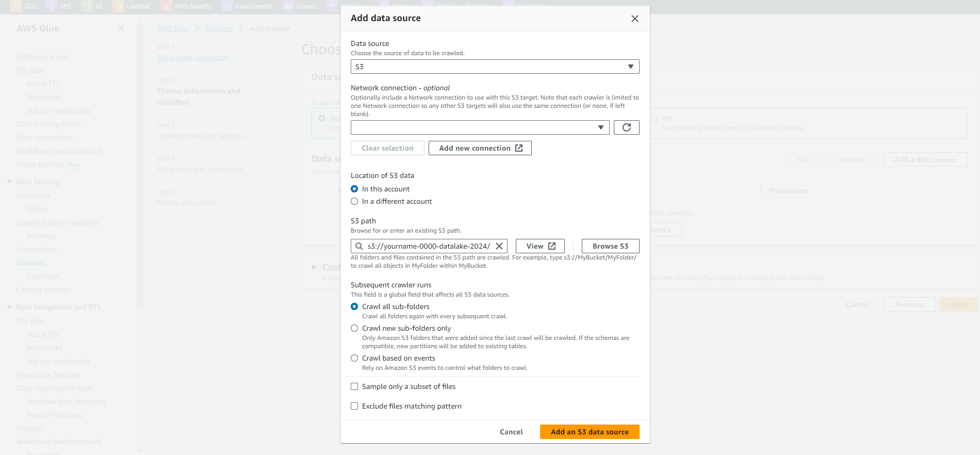Select Crawl new sub-folders only option
980x455 pixels.
[354, 328]
